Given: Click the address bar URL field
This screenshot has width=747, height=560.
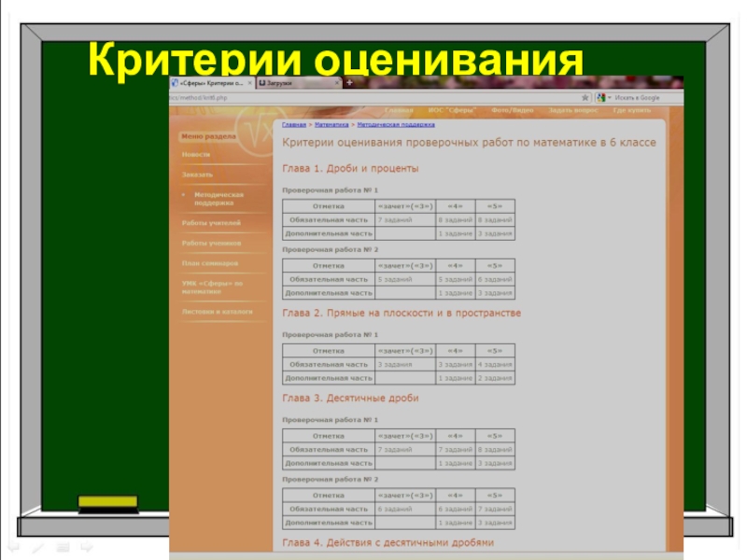Looking at the screenshot, I should pyautogui.click(x=374, y=98).
